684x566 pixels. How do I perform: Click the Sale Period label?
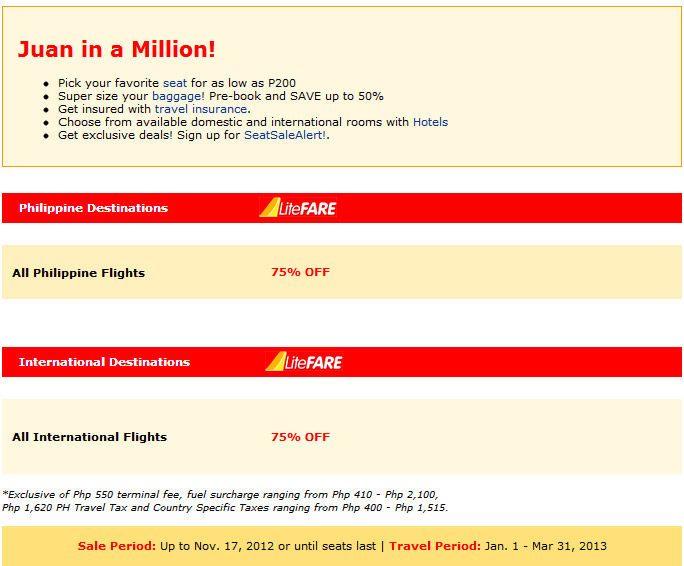[116, 546]
